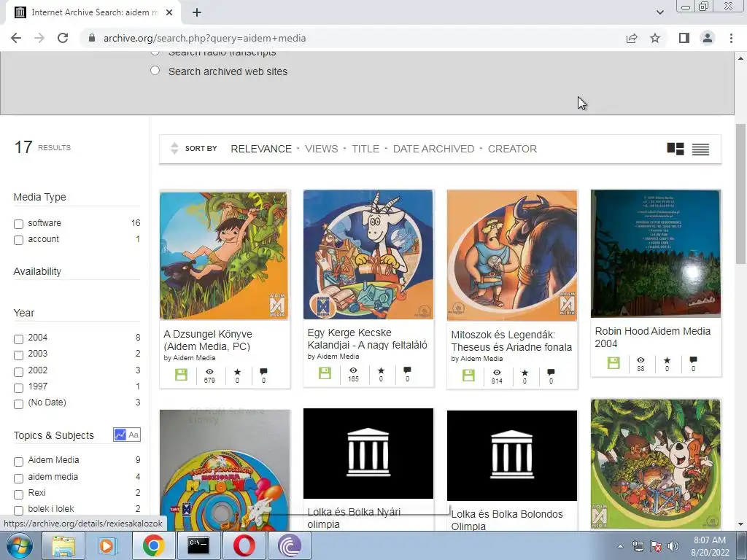Open Lolka és Bolka Nyári olimpia
747x560 pixels.
(354, 518)
